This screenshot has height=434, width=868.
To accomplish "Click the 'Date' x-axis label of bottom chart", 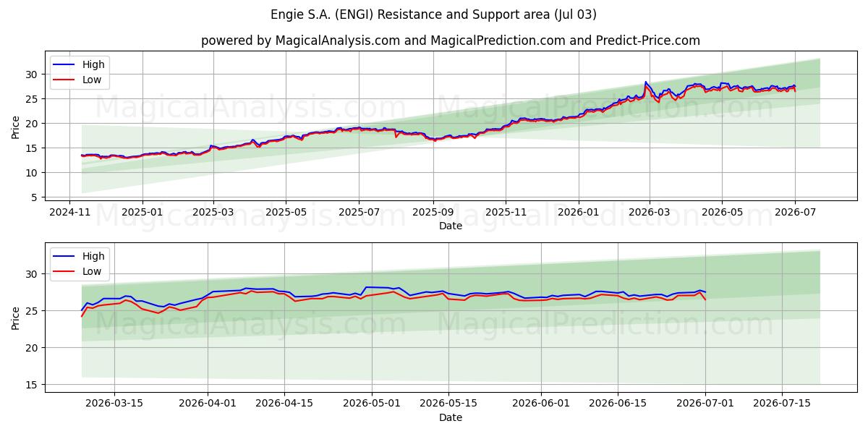I will 451,417.
